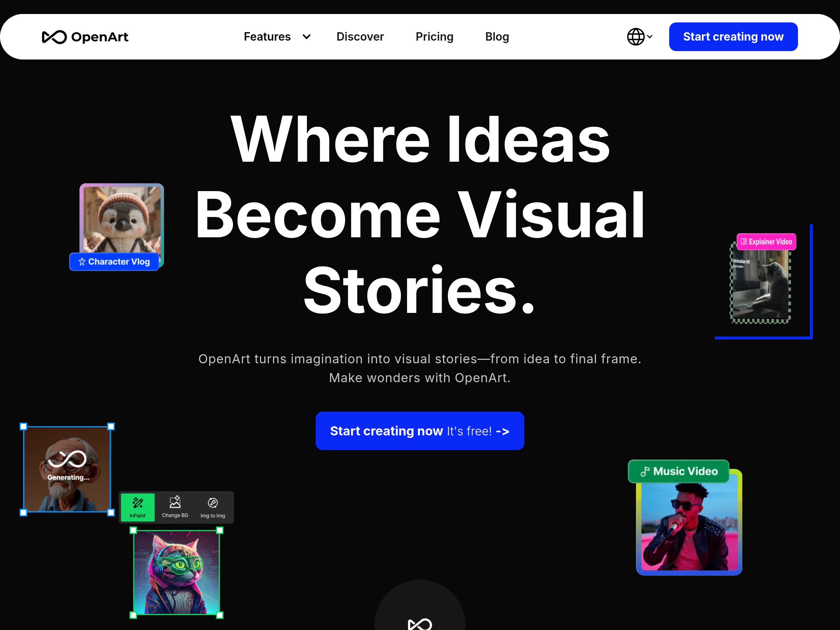Click the bottom infinity logo circle

420,616
